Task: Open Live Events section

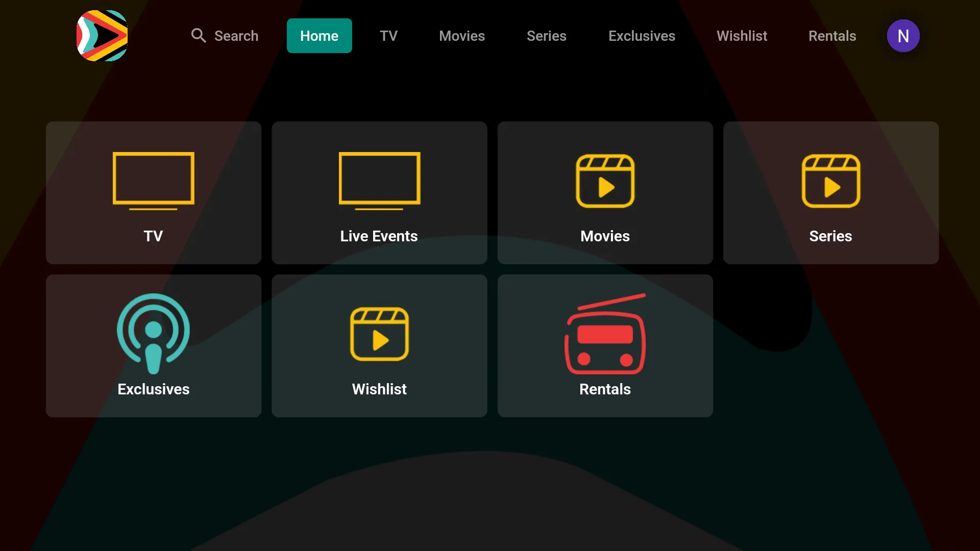Action: (379, 192)
